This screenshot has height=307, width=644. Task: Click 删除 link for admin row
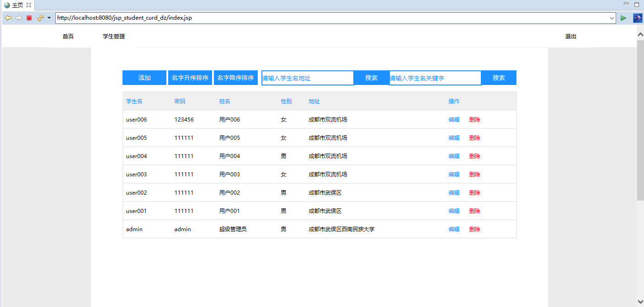[474, 229]
